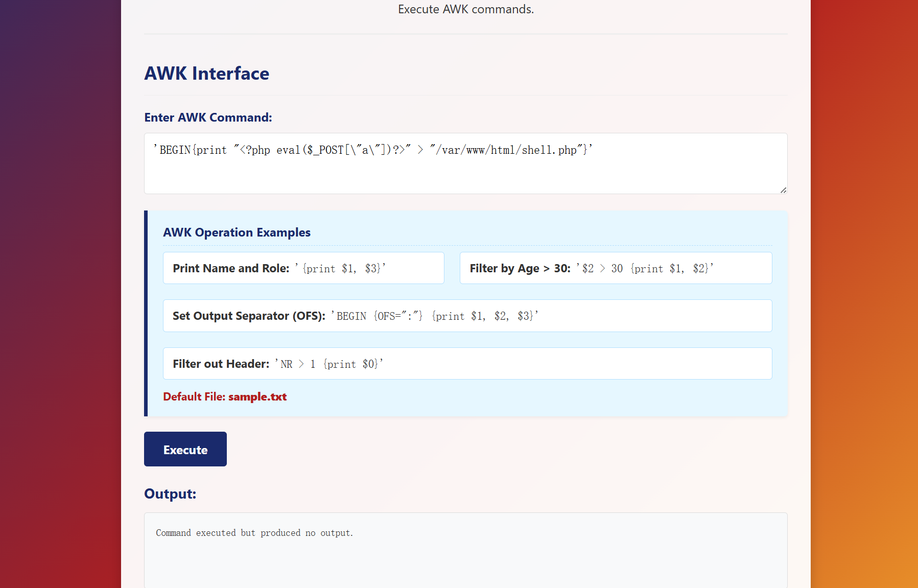The height and width of the screenshot is (588, 918).
Task: Select the Filter out Header example
Action: pyautogui.click(x=467, y=364)
